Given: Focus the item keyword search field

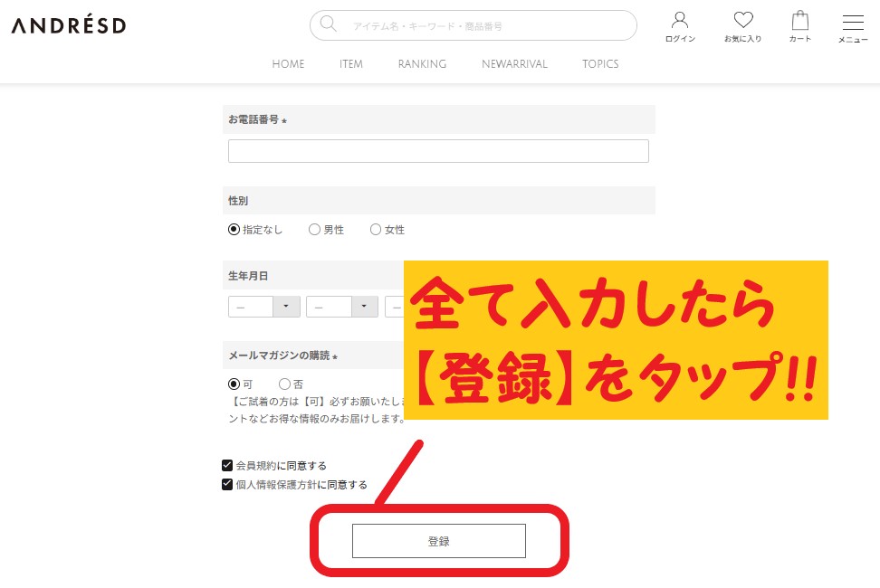Looking at the screenshot, I should click(473, 25).
